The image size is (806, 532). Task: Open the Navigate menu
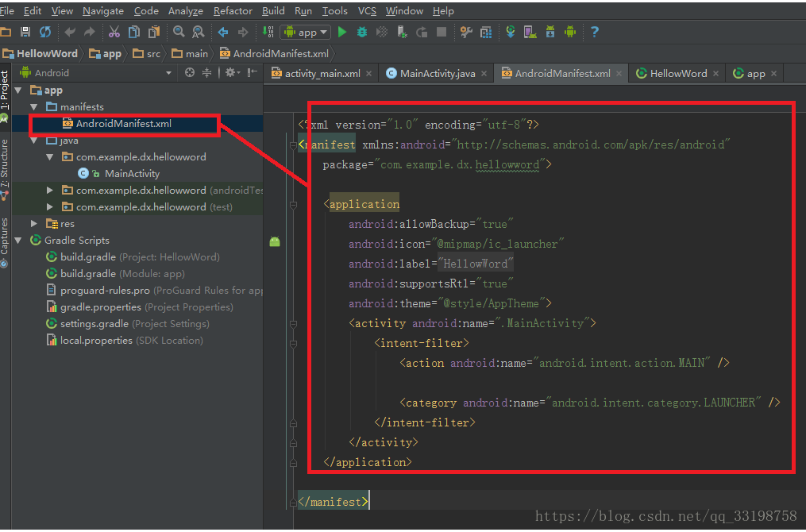click(x=103, y=11)
